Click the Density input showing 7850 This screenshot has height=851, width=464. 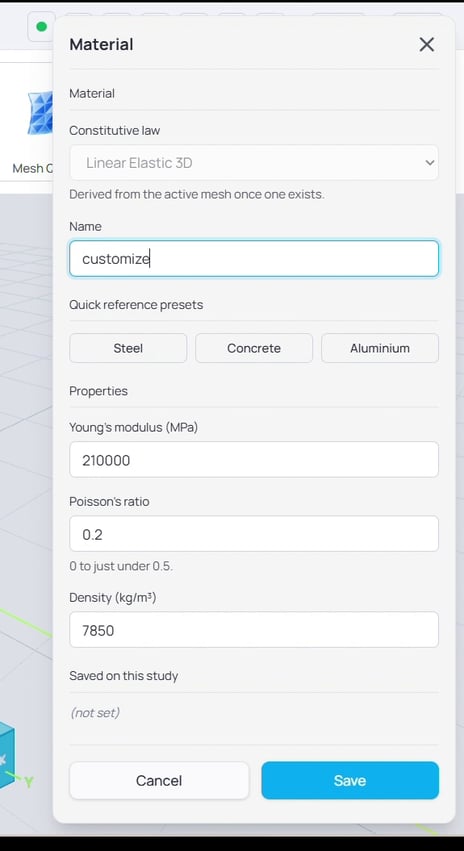(253, 630)
